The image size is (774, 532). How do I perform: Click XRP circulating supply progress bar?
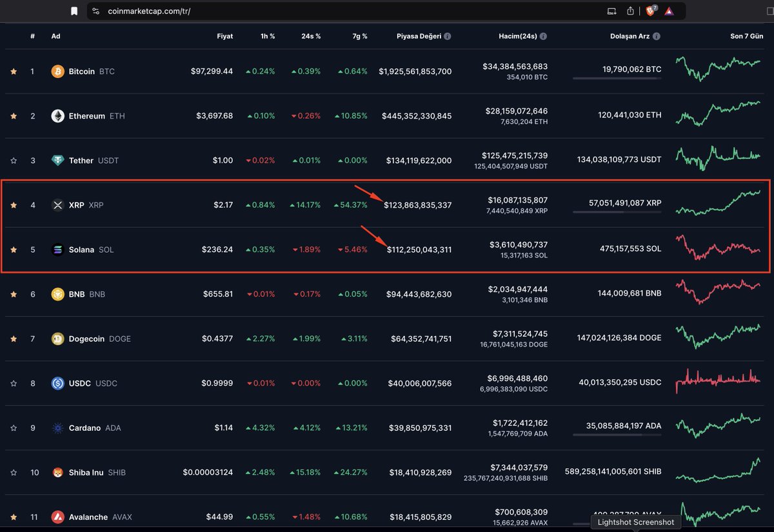coord(617,213)
